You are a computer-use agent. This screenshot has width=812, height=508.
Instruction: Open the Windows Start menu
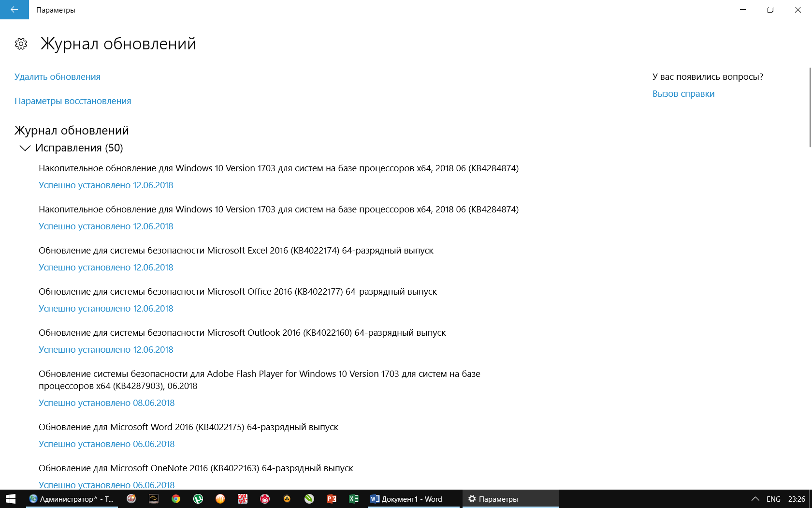click(11, 499)
